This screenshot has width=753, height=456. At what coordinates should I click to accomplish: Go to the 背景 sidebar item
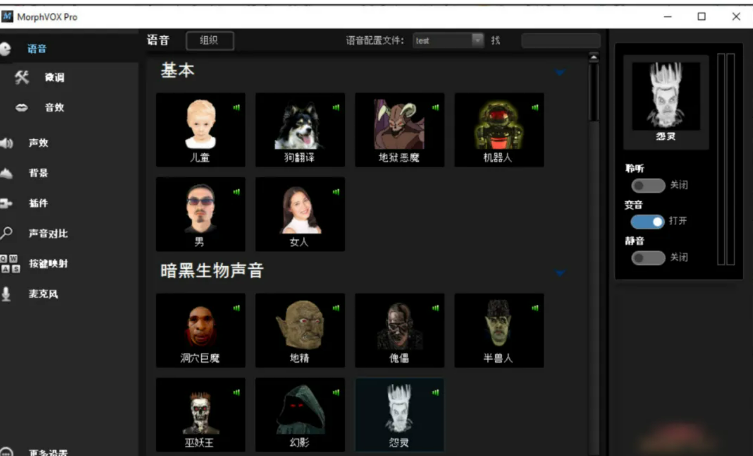pyautogui.click(x=38, y=173)
